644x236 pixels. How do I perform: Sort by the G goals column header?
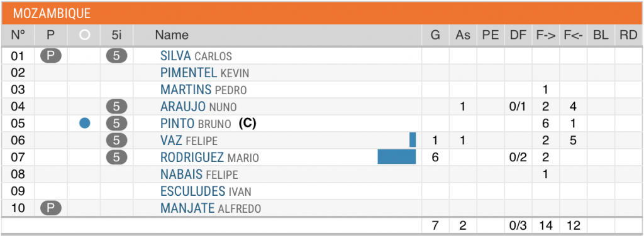click(435, 35)
